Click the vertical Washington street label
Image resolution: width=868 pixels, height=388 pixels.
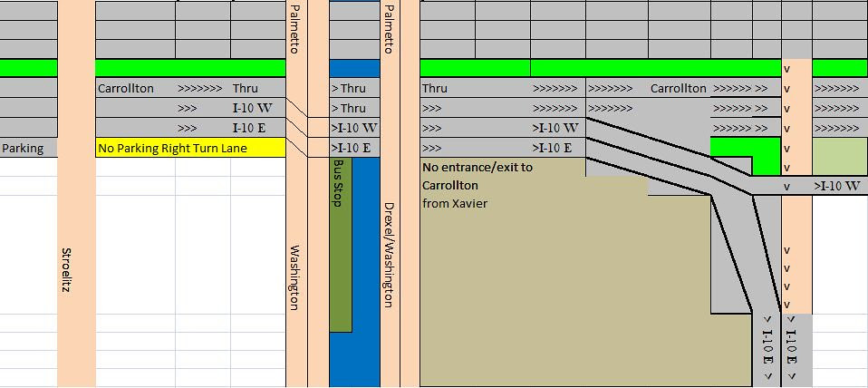tap(294, 277)
